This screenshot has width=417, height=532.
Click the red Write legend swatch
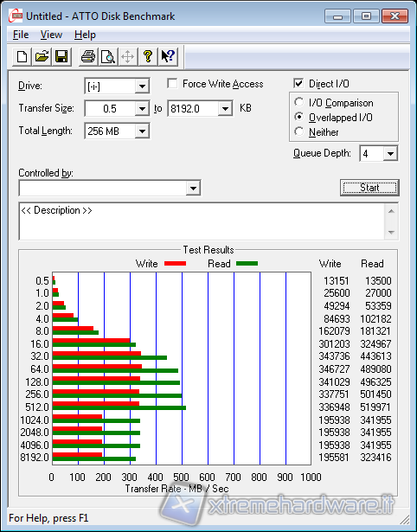175,264
